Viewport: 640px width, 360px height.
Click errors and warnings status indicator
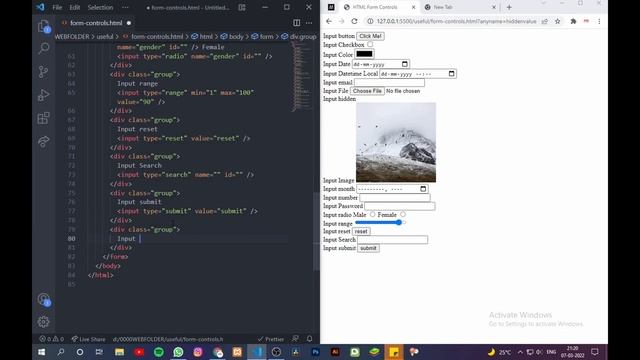[51, 339]
